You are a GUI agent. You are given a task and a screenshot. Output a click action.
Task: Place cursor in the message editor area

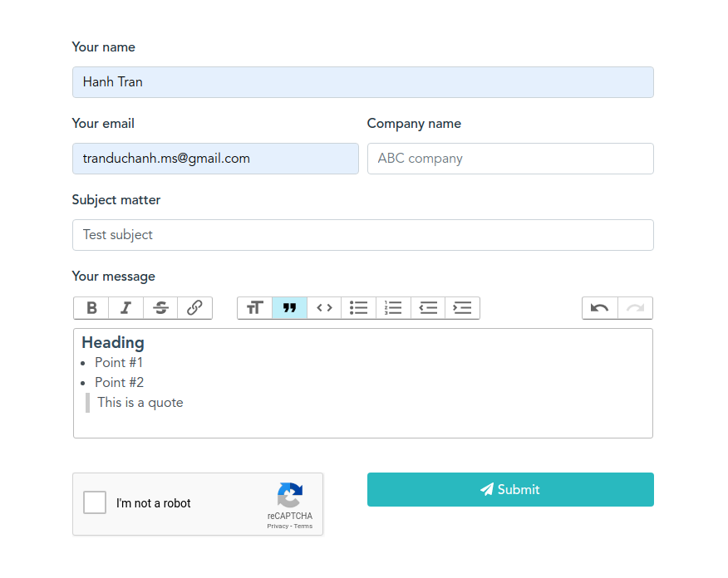pos(363,383)
